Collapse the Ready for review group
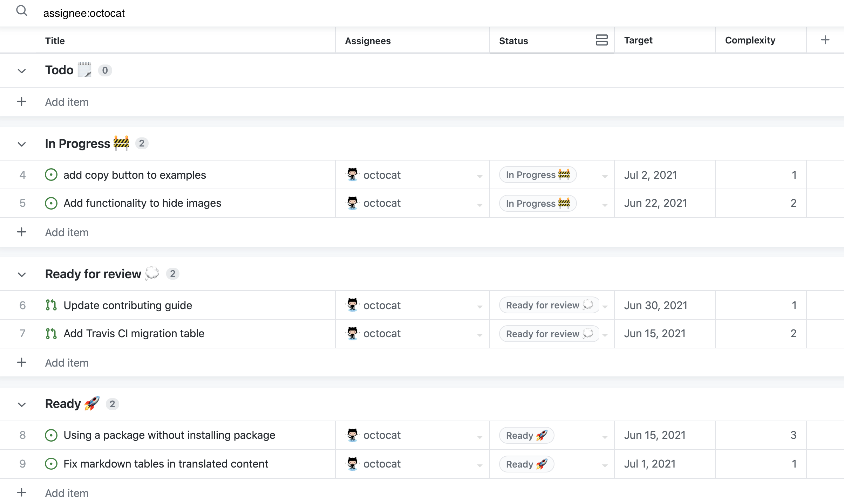The image size is (844, 504). click(22, 274)
